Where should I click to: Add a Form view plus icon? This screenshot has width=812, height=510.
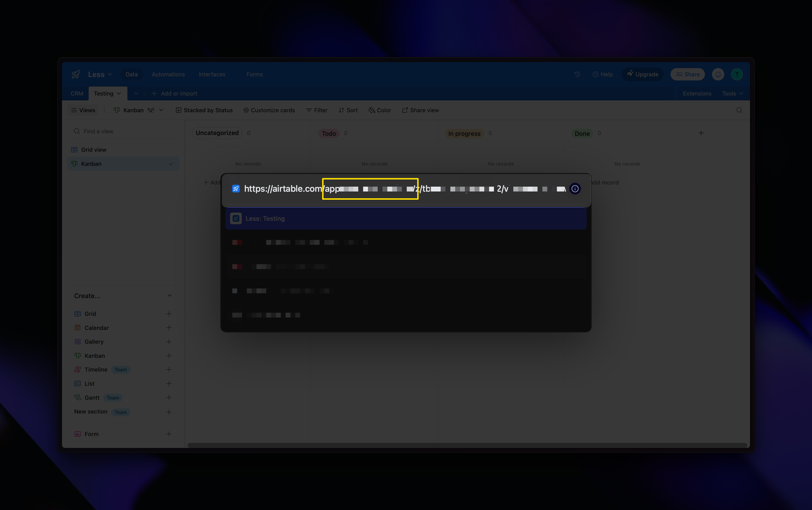169,434
